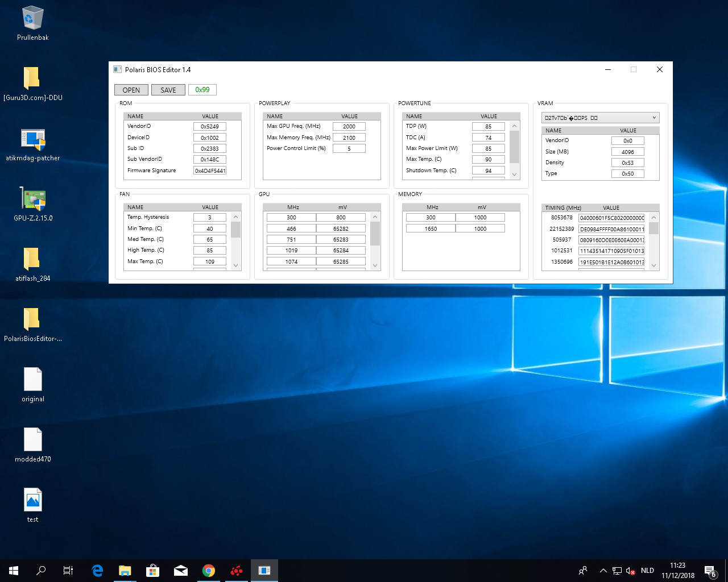The width and height of the screenshot is (728, 582).
Task: Open the notification action center
Action: [710, 571]
